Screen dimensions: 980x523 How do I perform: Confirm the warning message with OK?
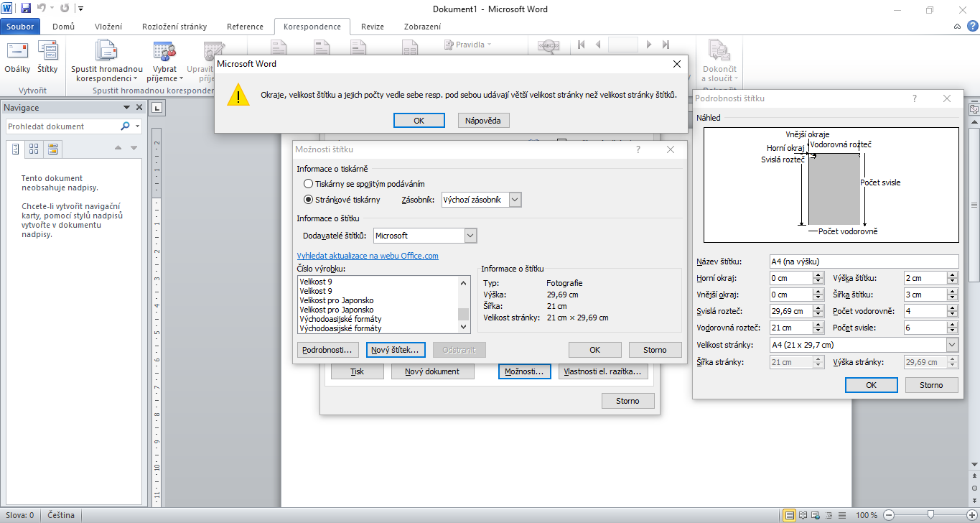[x=419, y=121]
